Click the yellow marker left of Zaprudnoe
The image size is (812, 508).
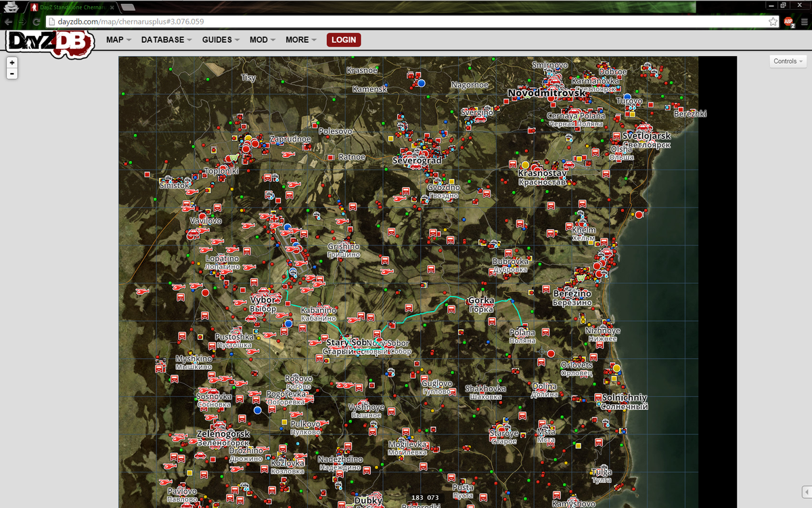coord(248,138)
